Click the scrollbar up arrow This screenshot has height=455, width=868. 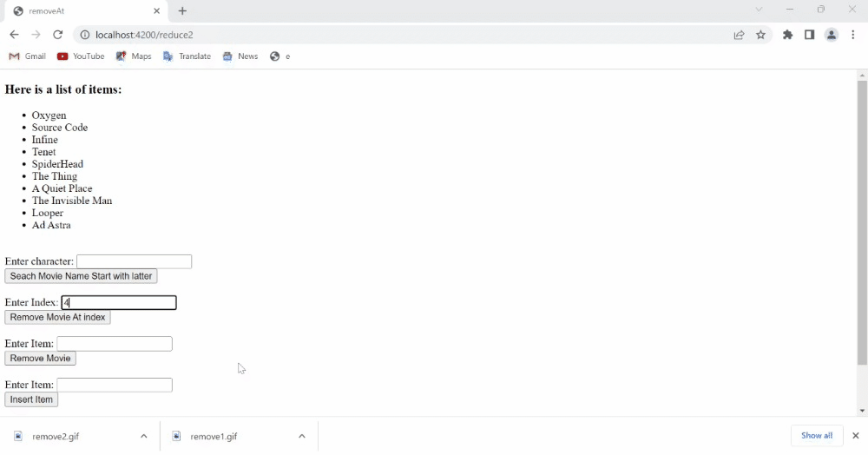tap(862, 75)
